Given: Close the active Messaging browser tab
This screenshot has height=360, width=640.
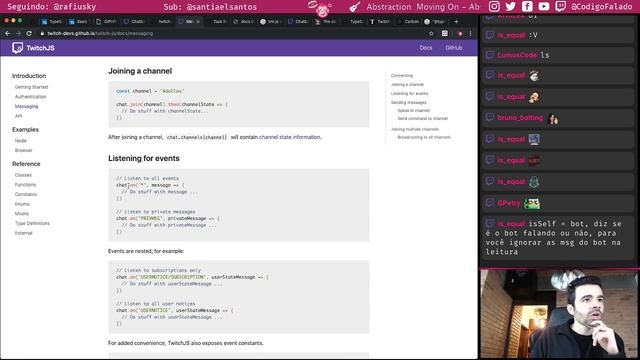Looking at the screenshot, I should pyautogui.click(x=198, y=22).
